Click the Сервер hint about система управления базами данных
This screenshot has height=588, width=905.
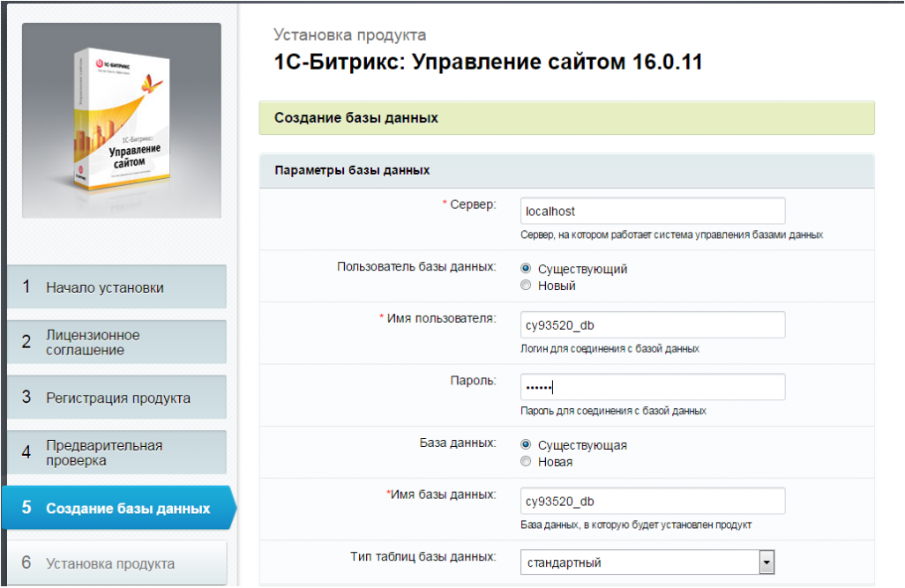(x=672, y=234)
